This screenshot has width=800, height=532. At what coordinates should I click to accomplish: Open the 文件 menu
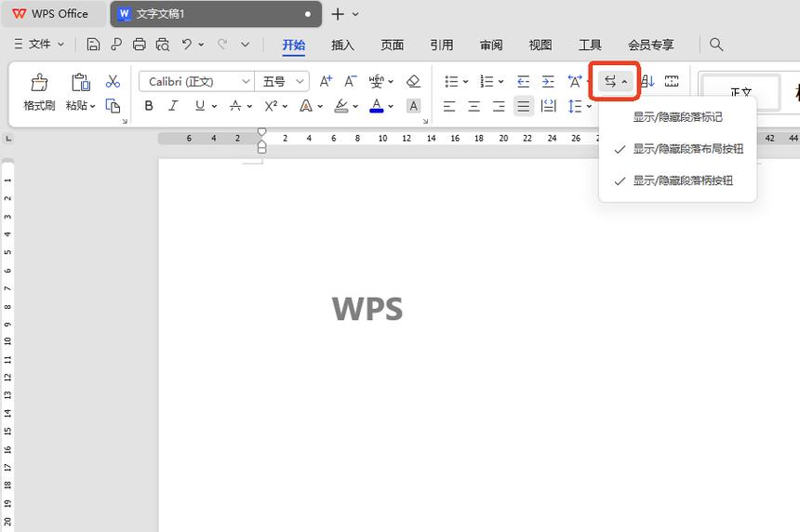39,45
